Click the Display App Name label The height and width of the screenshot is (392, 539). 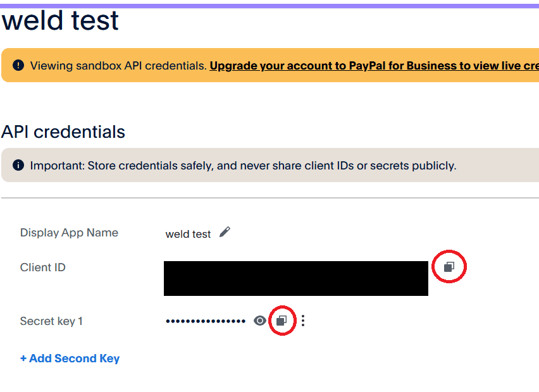tap(69, 233)
